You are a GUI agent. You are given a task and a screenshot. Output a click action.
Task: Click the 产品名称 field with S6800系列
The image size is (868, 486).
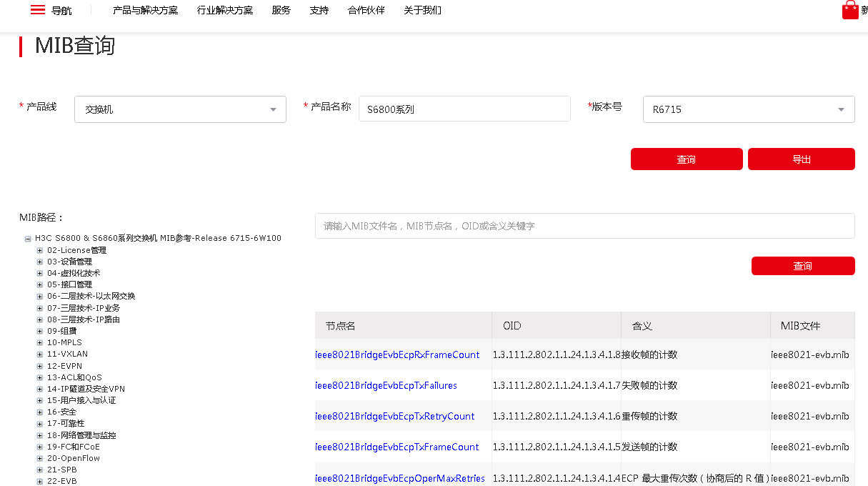(x=464, y=109)
